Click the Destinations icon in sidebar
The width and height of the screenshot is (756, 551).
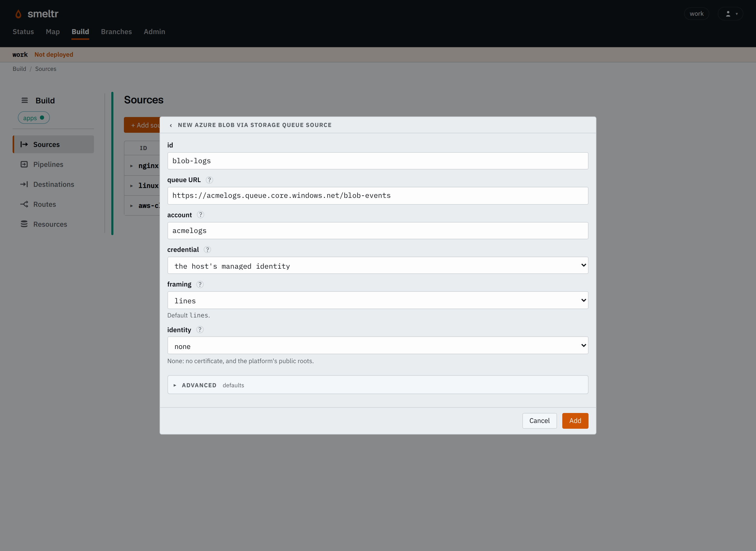[24, 184]
